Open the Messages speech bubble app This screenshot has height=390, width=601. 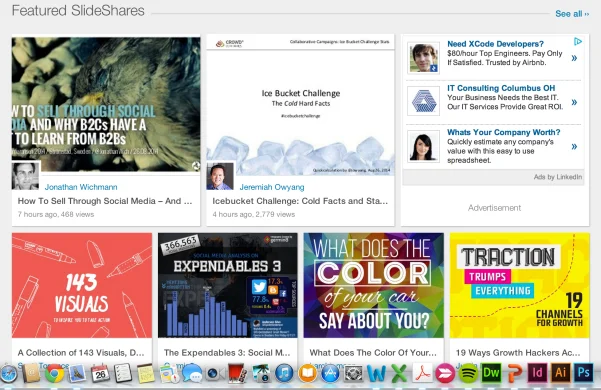click(191, 374)
